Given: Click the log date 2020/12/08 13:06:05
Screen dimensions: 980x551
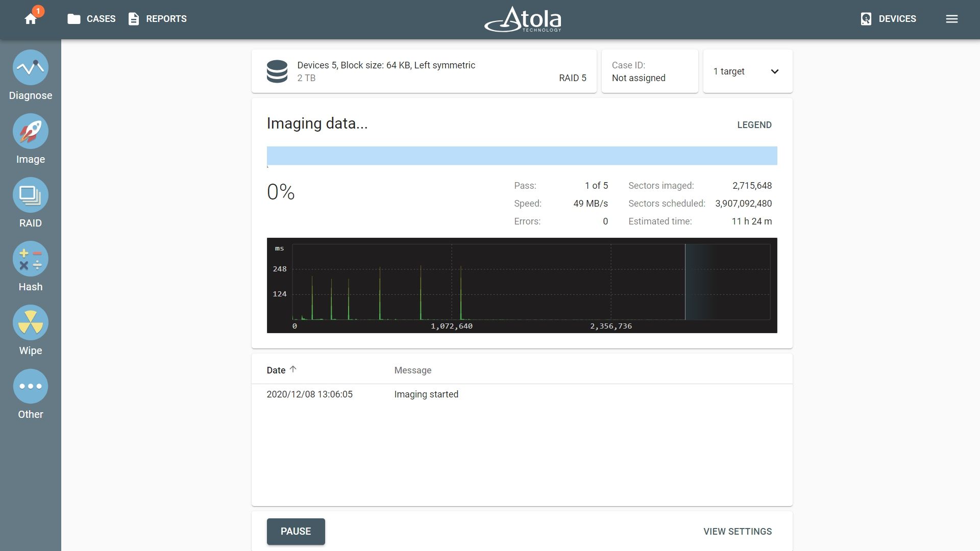Looking at the screenshot, I should tap(310, 394).
